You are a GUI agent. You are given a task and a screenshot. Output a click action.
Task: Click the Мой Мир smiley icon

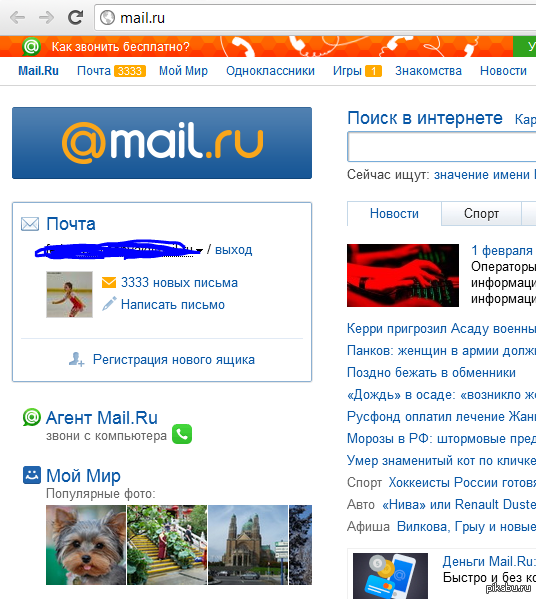click(32, 475)
